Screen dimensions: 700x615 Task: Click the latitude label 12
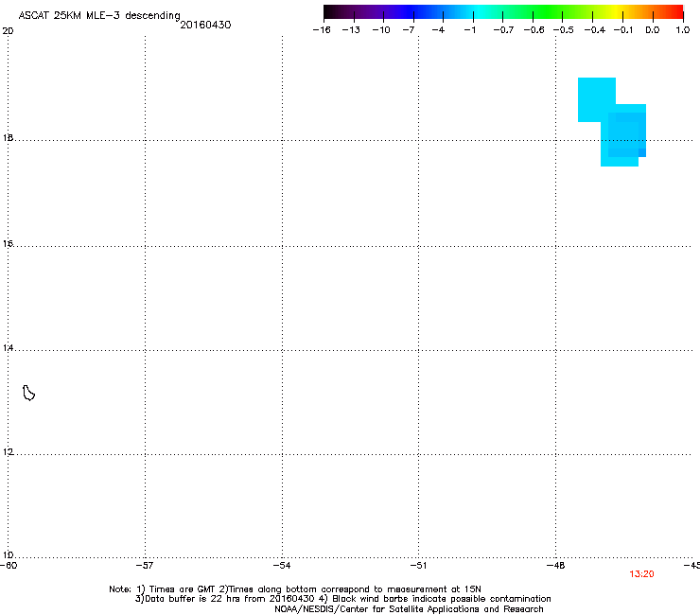8,452
